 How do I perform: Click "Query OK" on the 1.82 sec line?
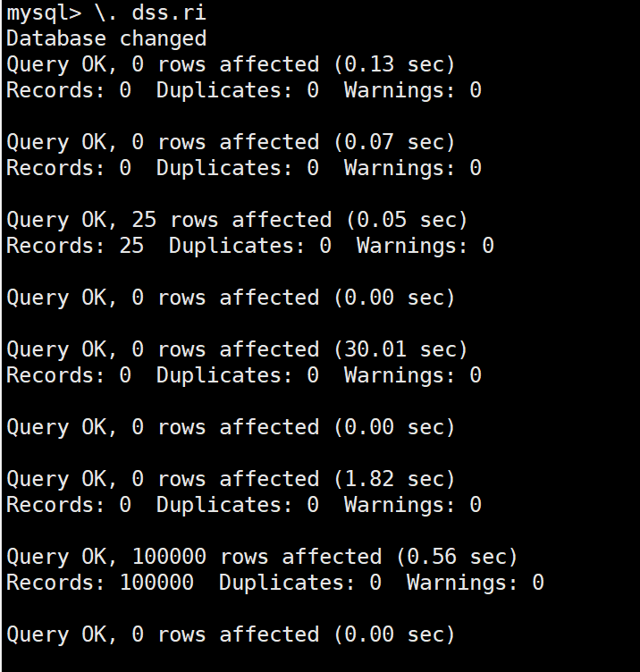pos(56,480)
